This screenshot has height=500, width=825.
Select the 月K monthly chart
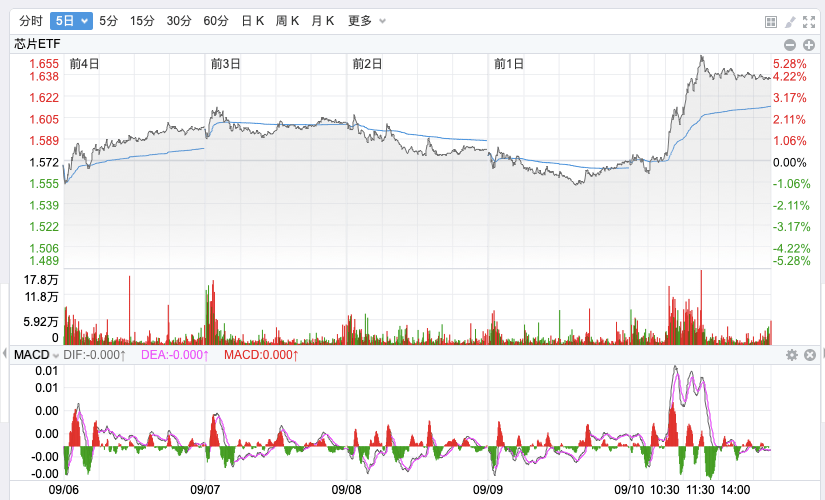click(323, 21)
